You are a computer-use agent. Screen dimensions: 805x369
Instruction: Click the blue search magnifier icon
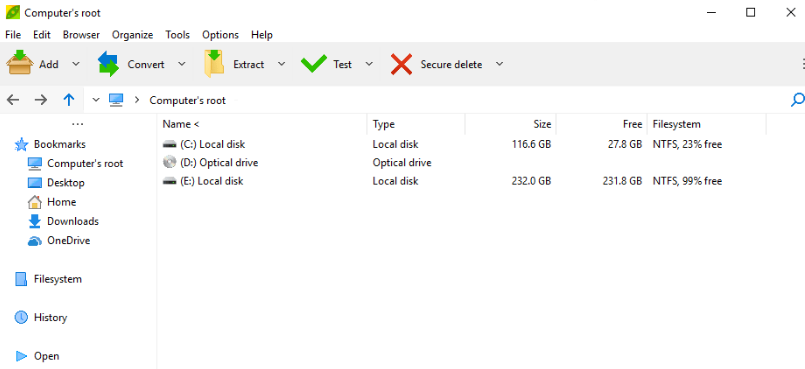pos(797,100)
